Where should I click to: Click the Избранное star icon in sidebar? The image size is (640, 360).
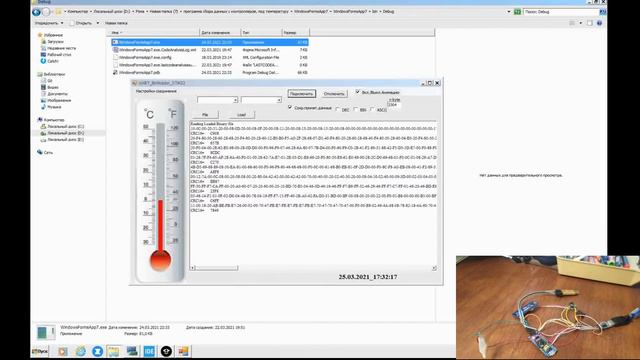point(40,35)
